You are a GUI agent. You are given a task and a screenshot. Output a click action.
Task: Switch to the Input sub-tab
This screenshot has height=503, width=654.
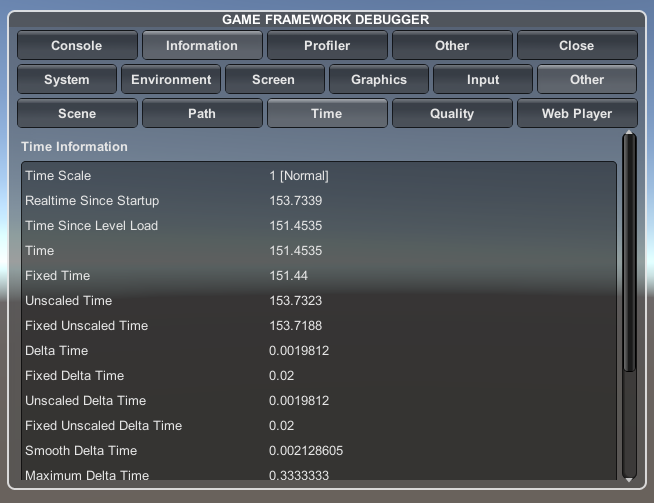(x=483, y=79)
